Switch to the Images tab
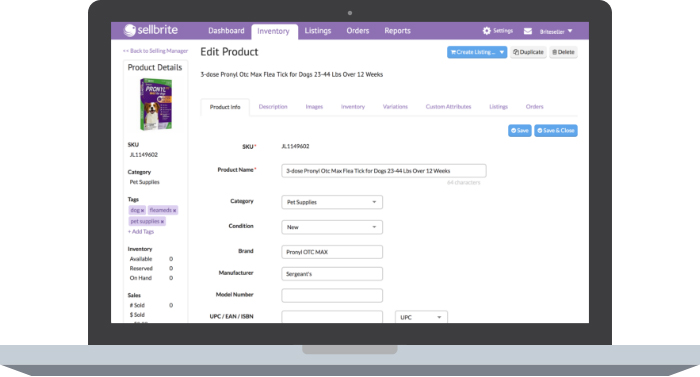The width and height of the screenshot is (700, 377). (x=314, y=107)
